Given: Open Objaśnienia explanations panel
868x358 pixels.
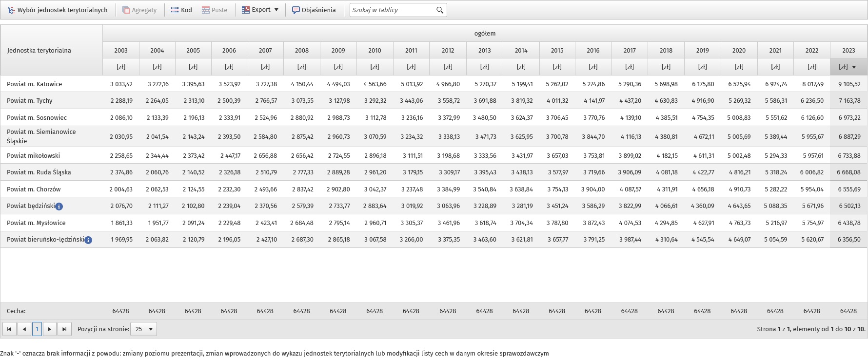Looking at the screenshot, I should 314,10.
